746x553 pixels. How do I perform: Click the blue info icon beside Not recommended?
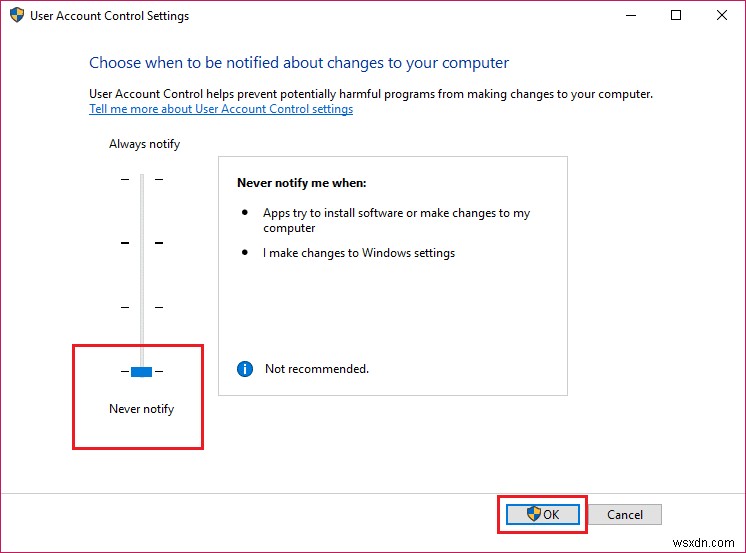[245, 369]
